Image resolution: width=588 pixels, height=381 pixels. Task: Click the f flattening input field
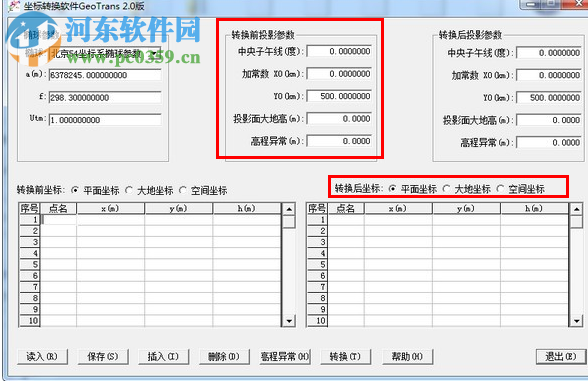click(x=105, y=98)
